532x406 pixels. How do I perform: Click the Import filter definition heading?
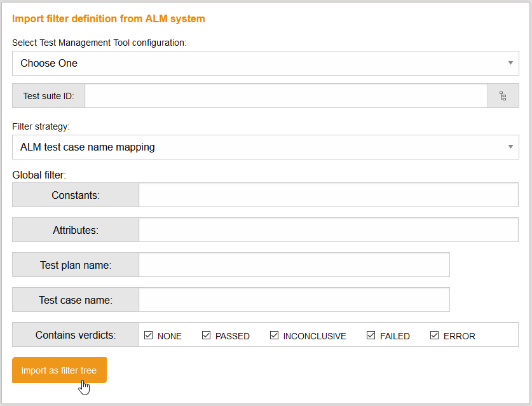point(108,18)
